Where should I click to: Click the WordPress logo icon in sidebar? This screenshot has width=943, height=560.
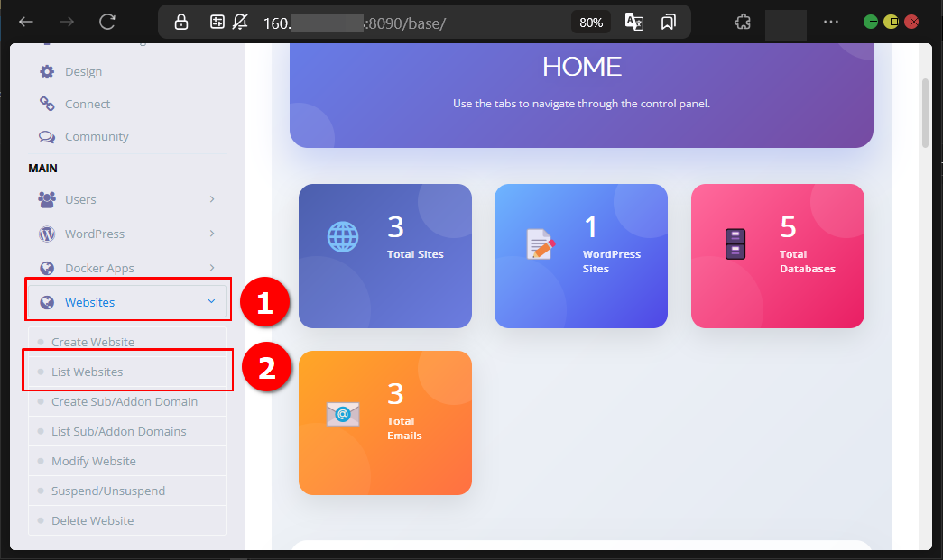click(47, 234)
